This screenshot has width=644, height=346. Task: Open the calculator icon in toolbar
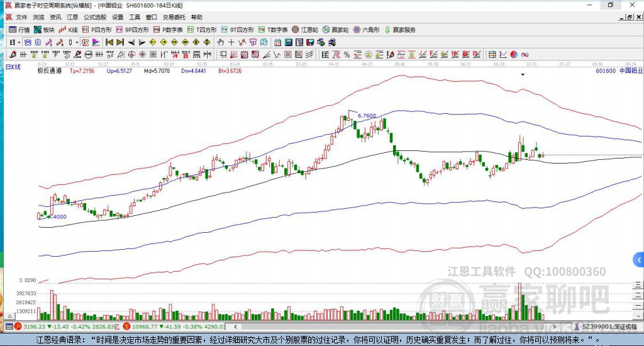288,42
